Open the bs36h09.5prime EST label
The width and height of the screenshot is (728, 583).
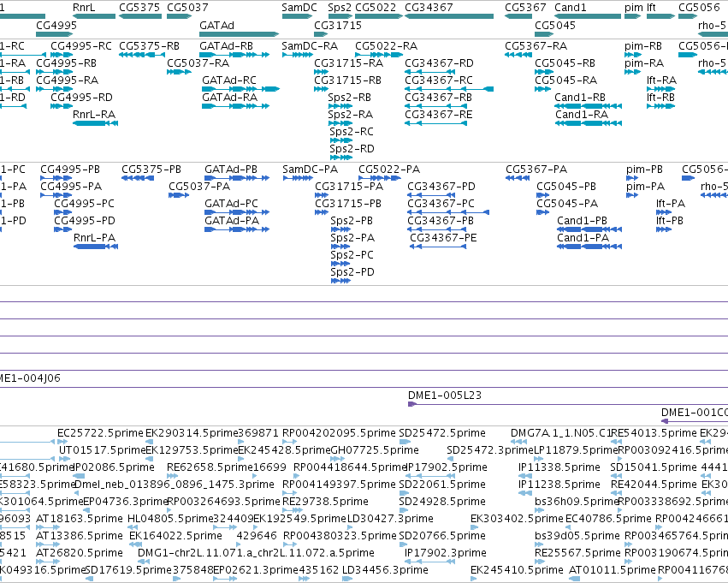[577, 502]
